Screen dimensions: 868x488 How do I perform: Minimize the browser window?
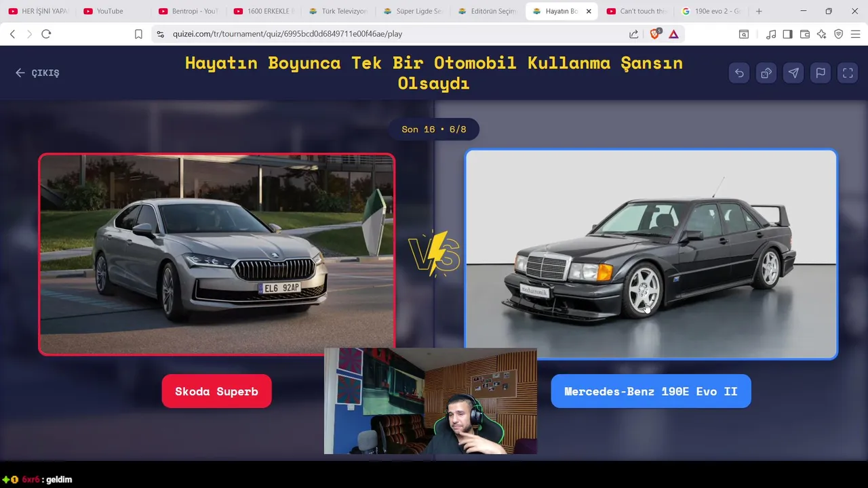[803, 11]
